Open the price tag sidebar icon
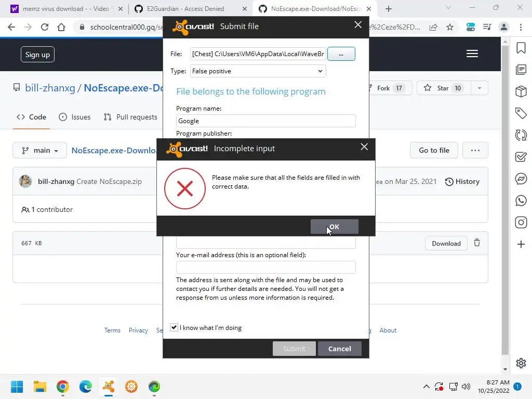 (521, 113)
